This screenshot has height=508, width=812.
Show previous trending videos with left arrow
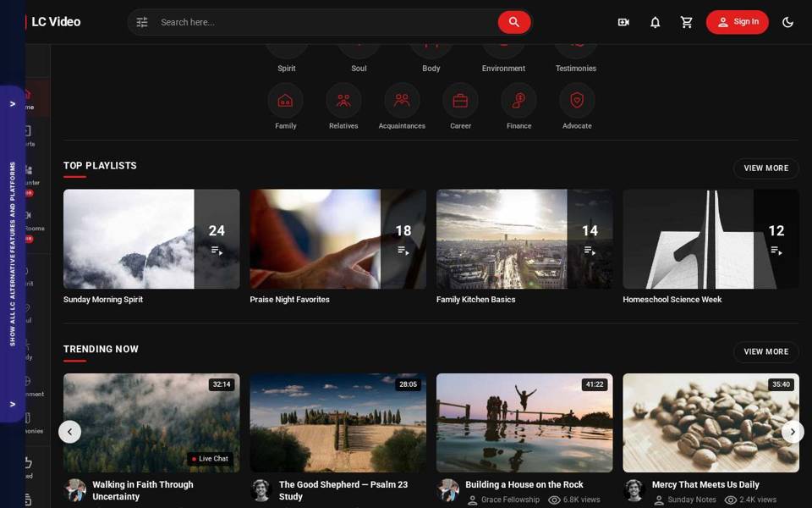point(70,432)
